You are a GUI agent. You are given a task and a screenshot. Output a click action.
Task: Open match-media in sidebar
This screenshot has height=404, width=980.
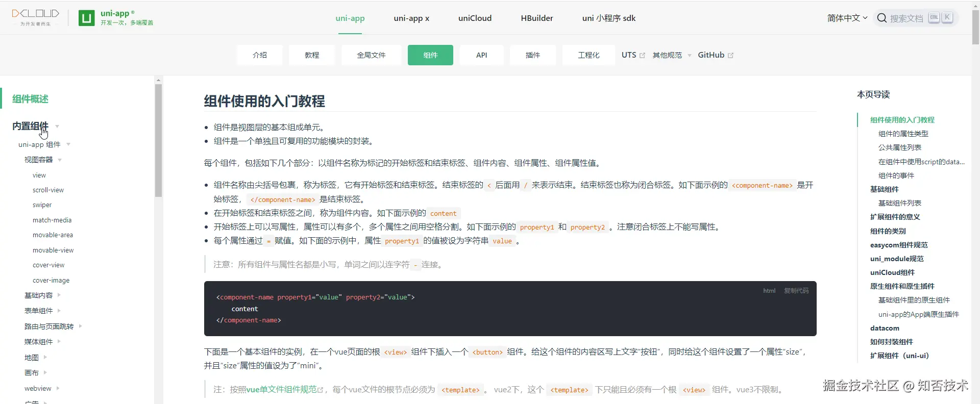52,220
